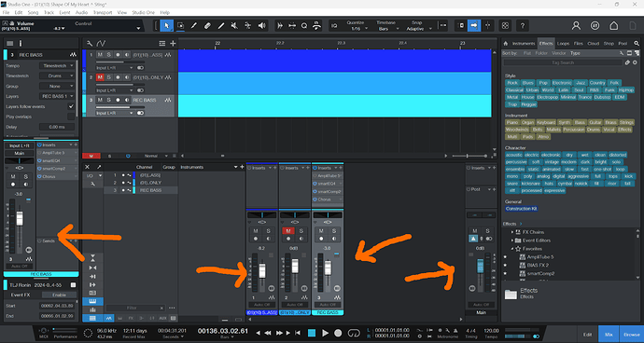Open the Group None dropdown
The image size is (644, 343).
[x=58, y=86]
